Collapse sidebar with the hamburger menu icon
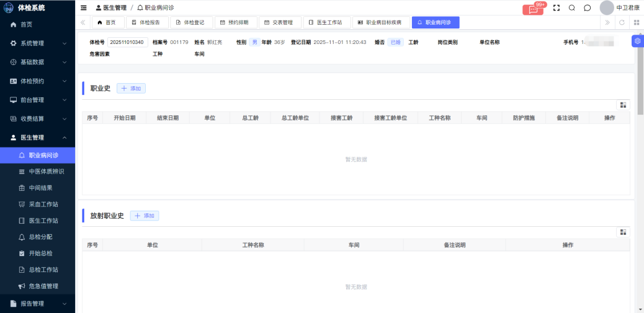 coord(84,8)
